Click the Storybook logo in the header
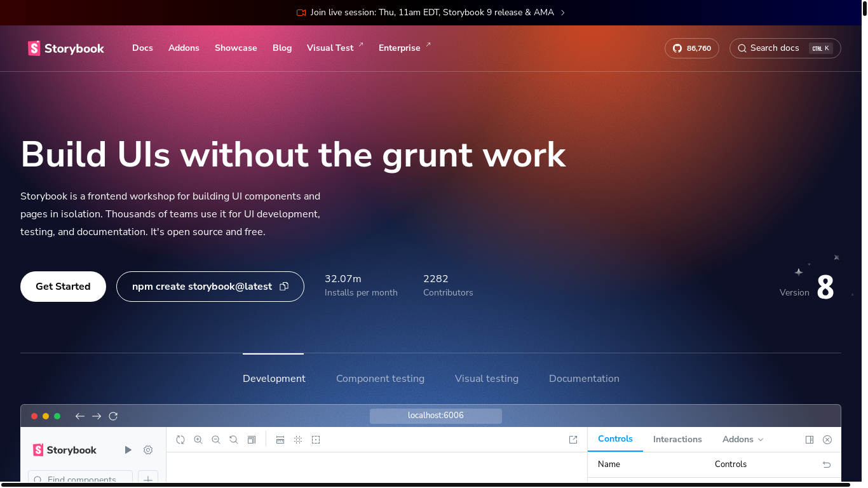Screen dimensions: 868x488 (x=66, y=48)
